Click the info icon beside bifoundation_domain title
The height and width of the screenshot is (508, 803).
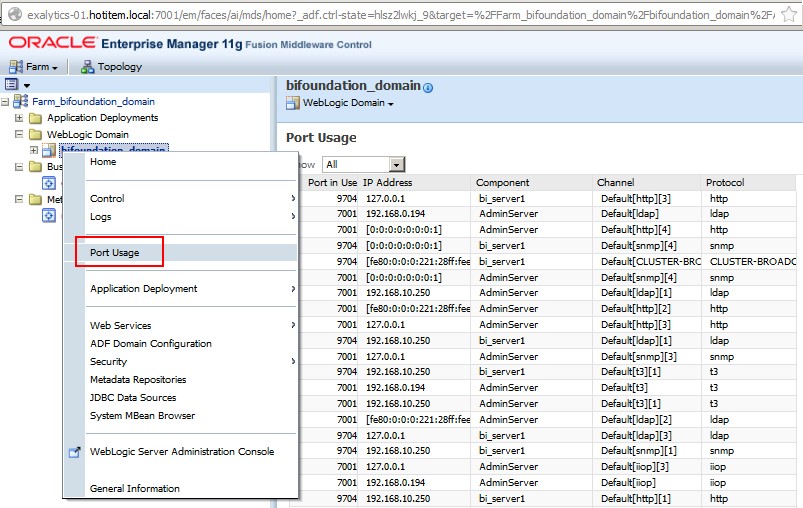[428, 88]
